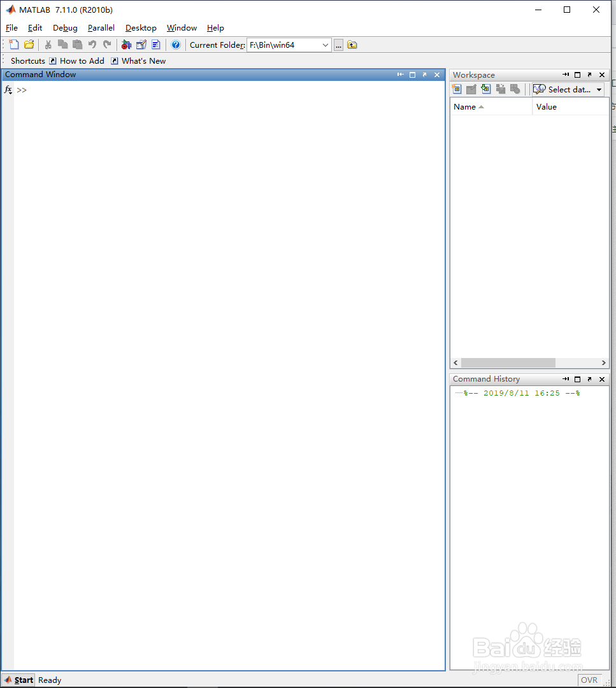
Task: Minimize the Workspace panel
Action: tap(566, 75)
